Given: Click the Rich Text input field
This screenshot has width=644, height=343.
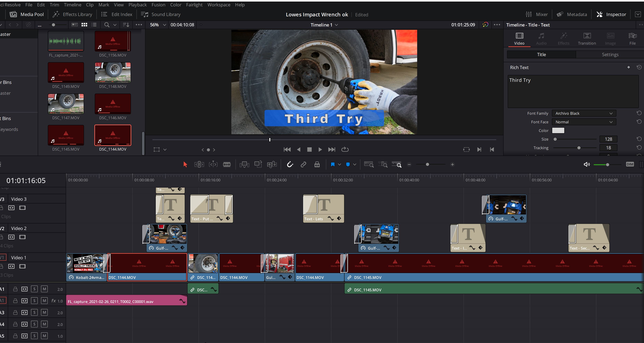Looking at the screenshot, I should [x=573, y=91].
